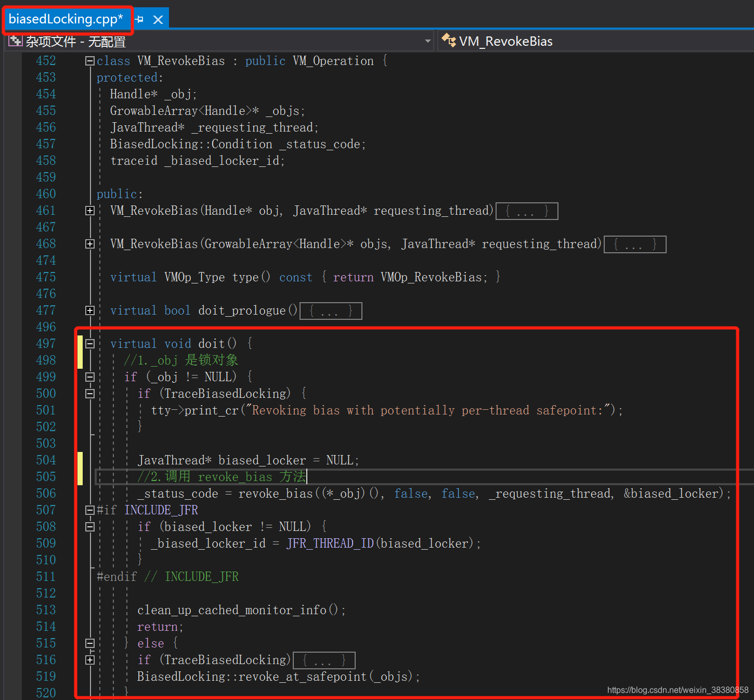Image resolution: width=754 pixels, height=700 pixels.
Task: Click traceid _biased_locker_id on line 458
Action: tap(197, 161)
